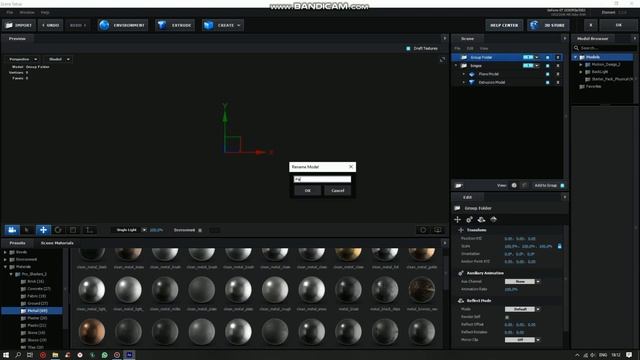Open the Edit menu in Scene panel
Viewport: 640px width, 360px height.
coord(470,49)
